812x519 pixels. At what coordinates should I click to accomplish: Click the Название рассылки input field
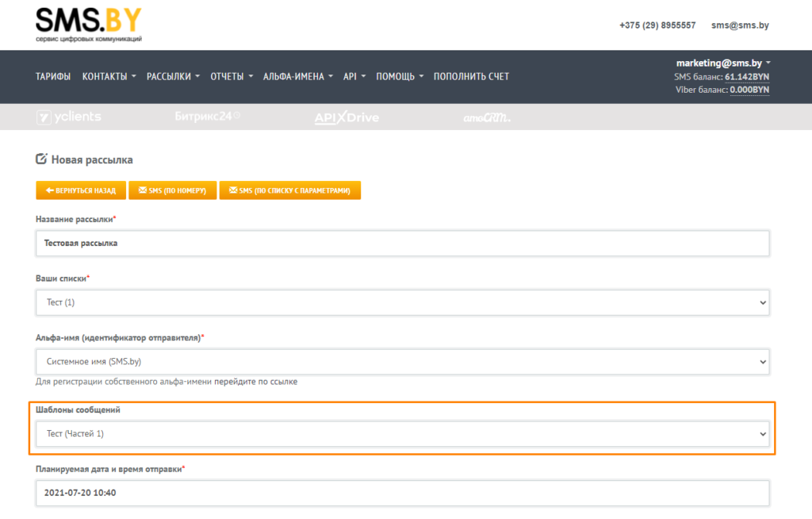(x=402, y=243)
